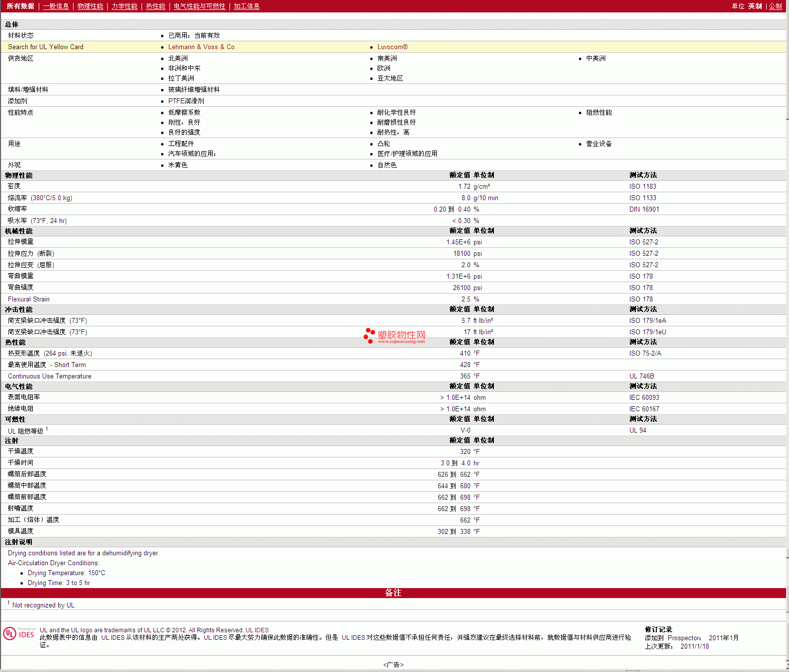
Task: Open the Luvocom® yellow card link
Action: pyautogui.click(x=393, y=47)
